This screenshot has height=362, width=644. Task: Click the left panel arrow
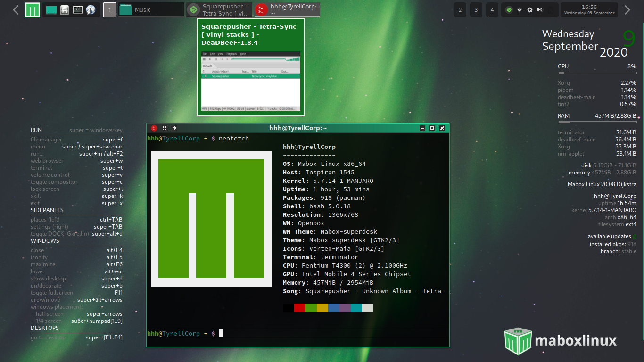point(16,9)
